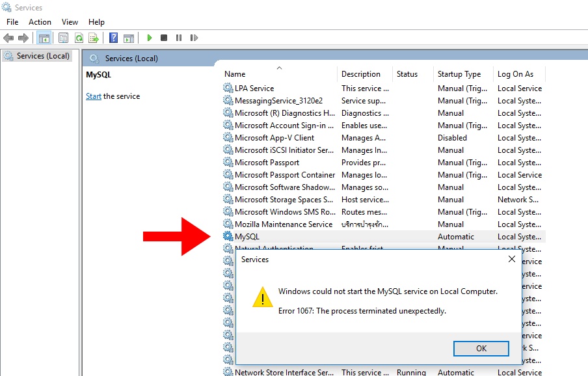Select Services (Local) in the console tree

point(38,56)
